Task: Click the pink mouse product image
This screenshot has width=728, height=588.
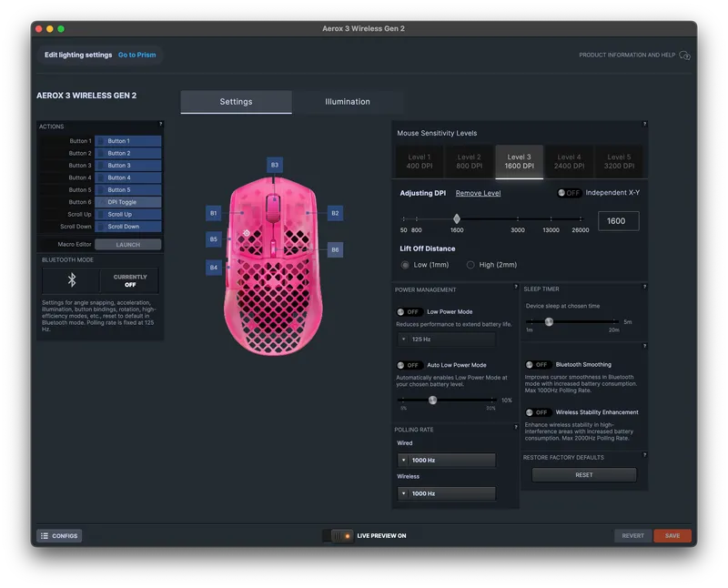Action: tap(273, 266)
